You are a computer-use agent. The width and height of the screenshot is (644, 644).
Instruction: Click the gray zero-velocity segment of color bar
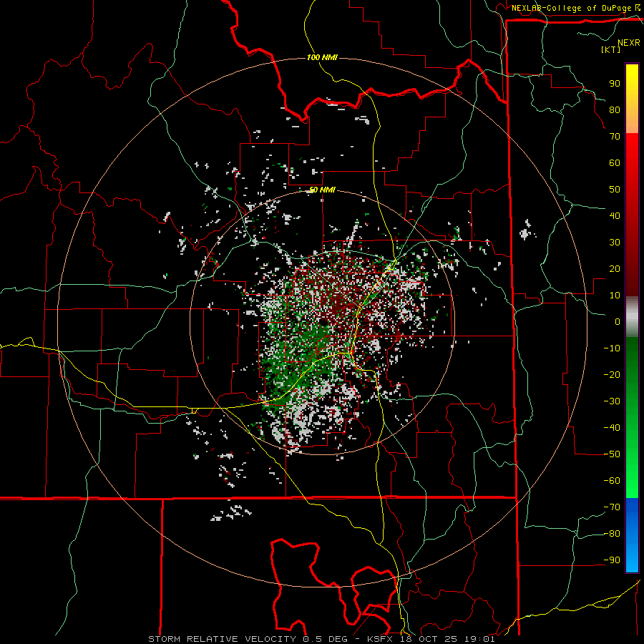(632, 317)
